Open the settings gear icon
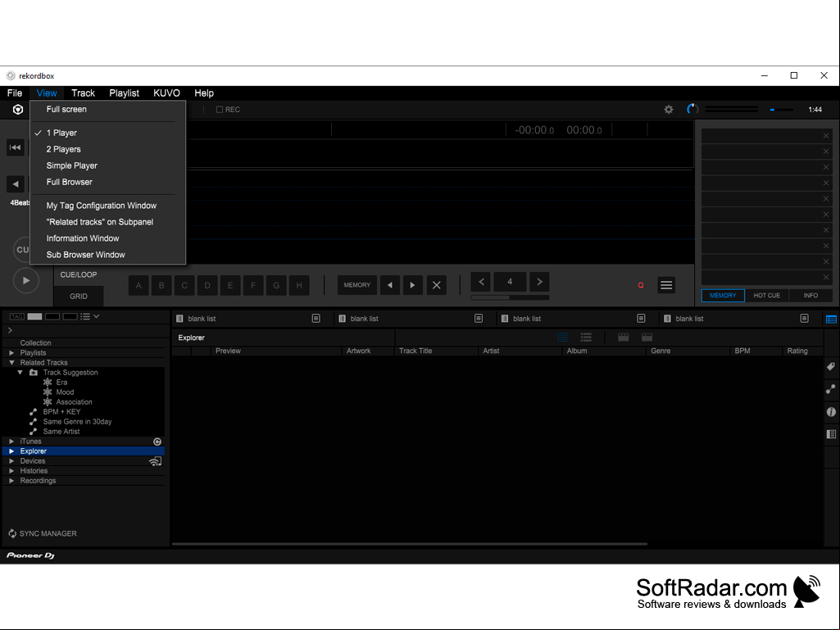The width and height of the screenshot is (840, 630). coord(668,109)
